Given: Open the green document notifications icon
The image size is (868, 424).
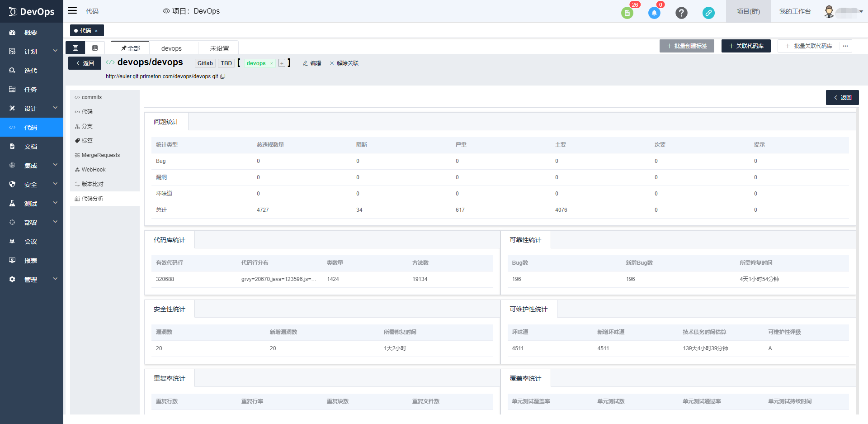Looking at the screenshot, I should tap(627, 13).
